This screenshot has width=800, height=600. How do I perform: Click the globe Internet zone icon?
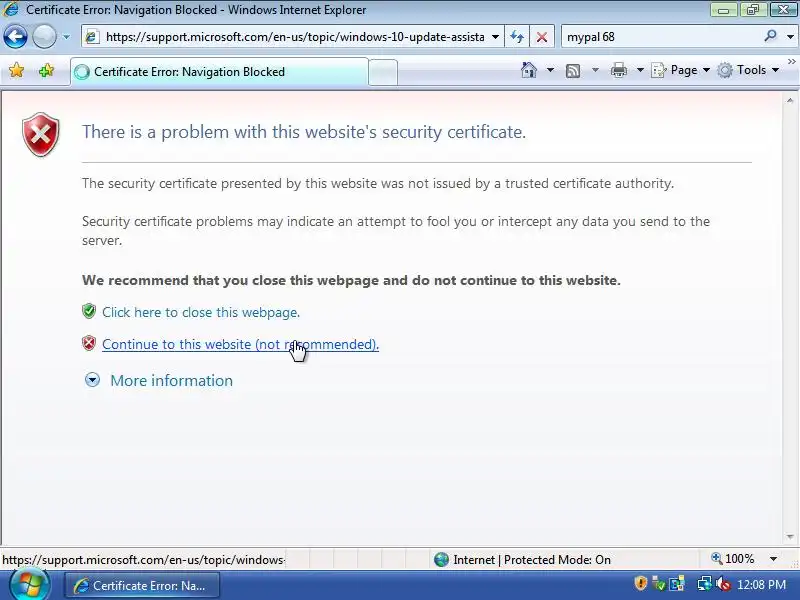click(x=441, y=560)
